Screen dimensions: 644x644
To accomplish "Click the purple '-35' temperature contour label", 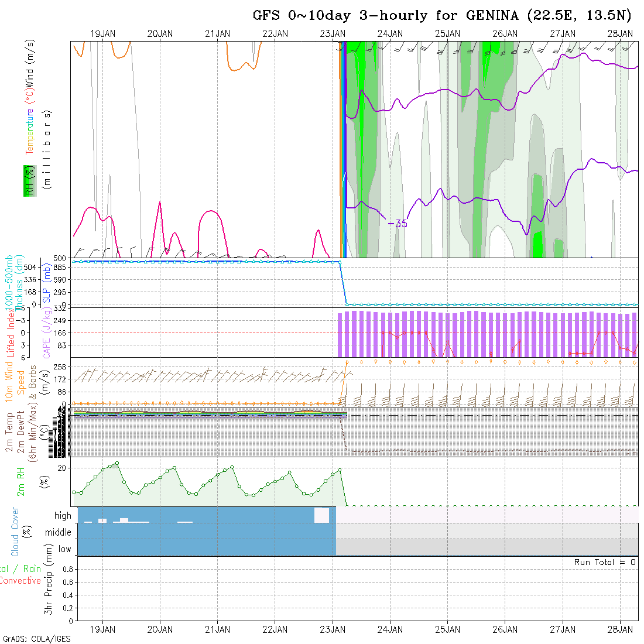I will [x=398, y=224].
